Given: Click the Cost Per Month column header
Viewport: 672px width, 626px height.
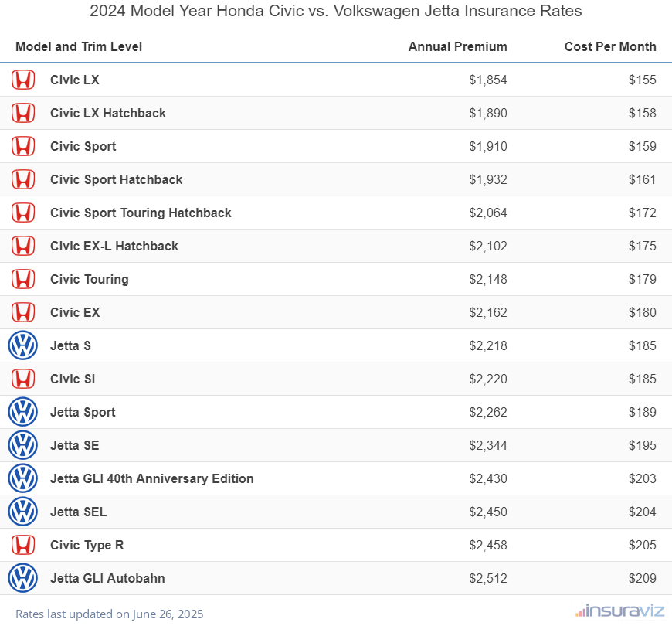Looking at the screenshot, I should [x=610, y=46].
